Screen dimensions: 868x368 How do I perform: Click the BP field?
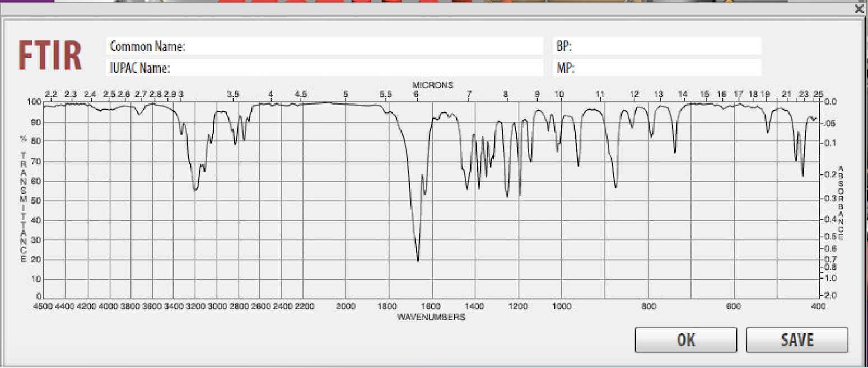pyautogui.click(x=657, y=46)
